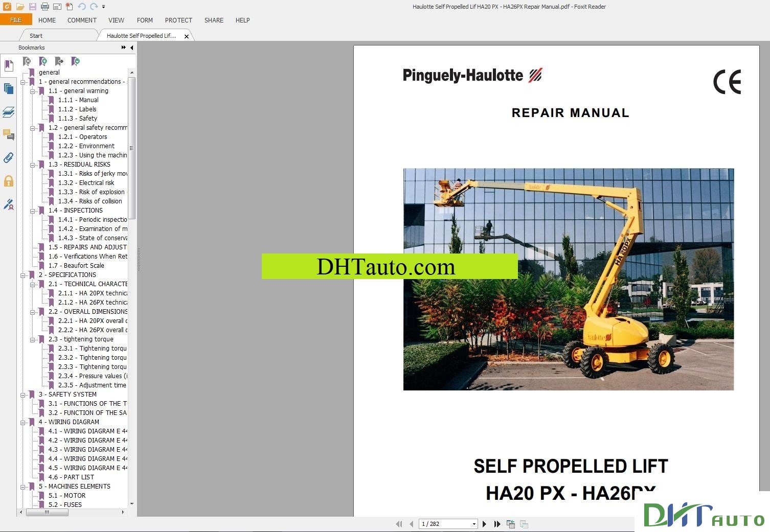Click the Undo arrow icon

pos(82,7)
